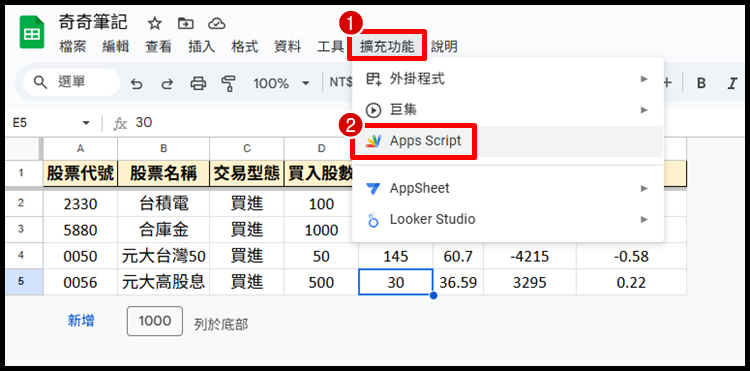The width and height of the screenshot is (750, 371).
Task: Click the 選單 menu search box
Action: (71, 82)
